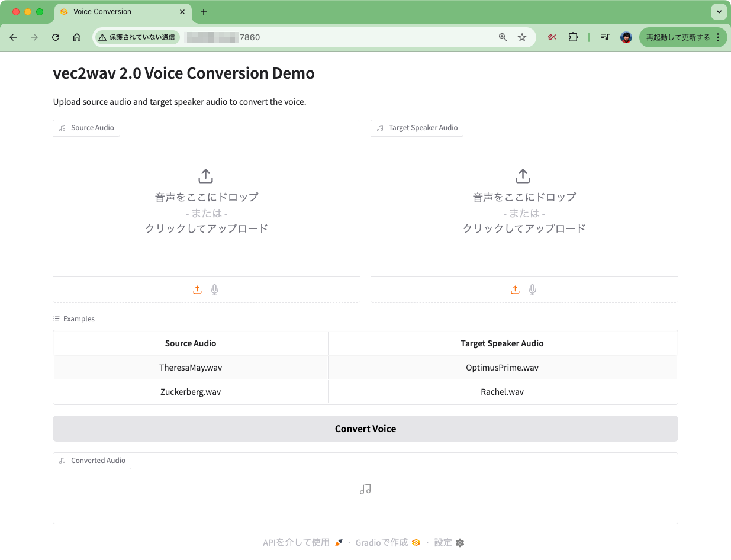
Task: Click the zoom icon in the address bar
Action: 503,37
